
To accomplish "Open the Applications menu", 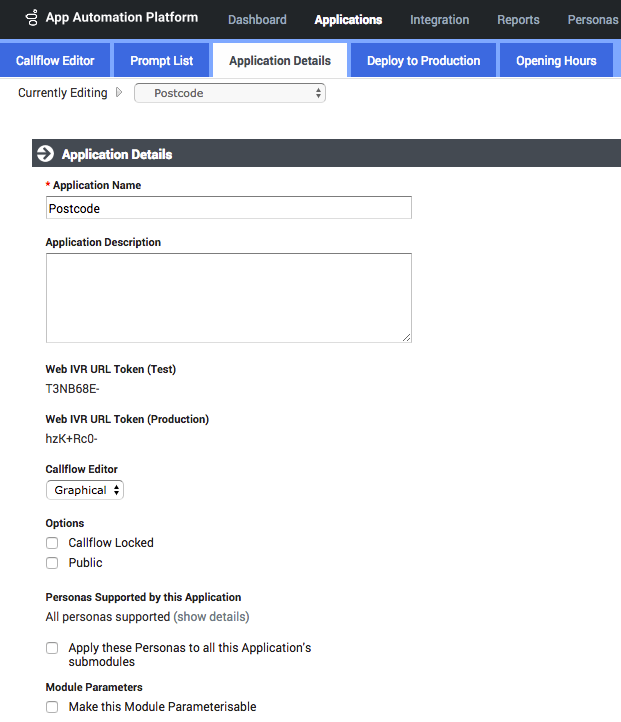I will pos(348,20).
